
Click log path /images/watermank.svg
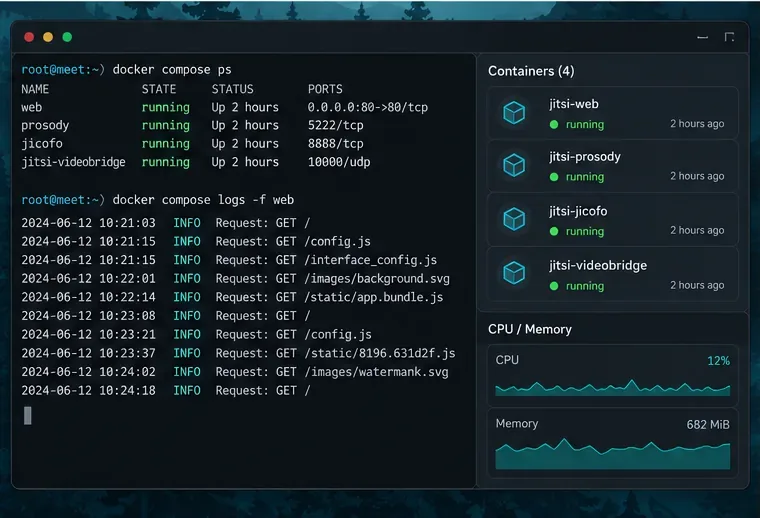[x=377, y=372]
